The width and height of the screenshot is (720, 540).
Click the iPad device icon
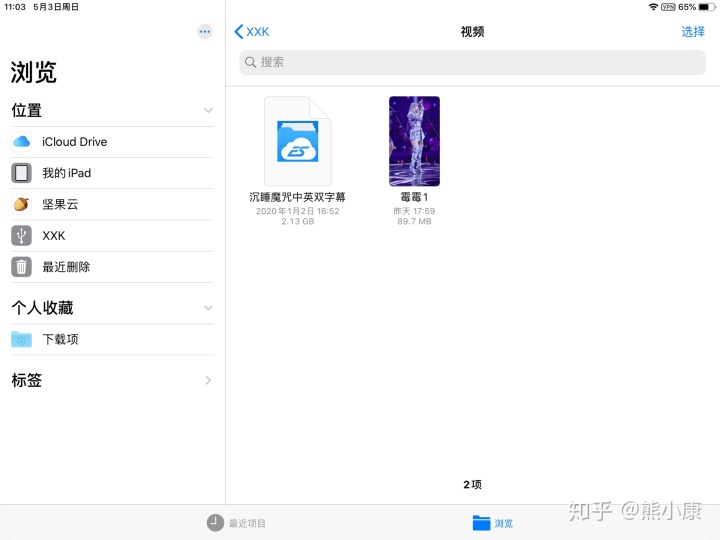[21, 173]
